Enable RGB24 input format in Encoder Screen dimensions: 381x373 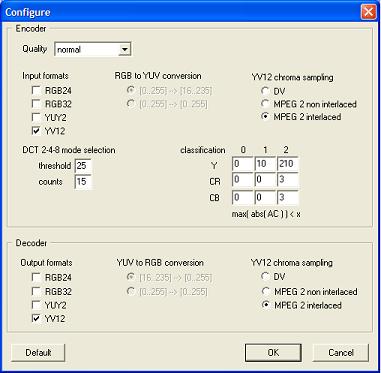coord(36,90)
